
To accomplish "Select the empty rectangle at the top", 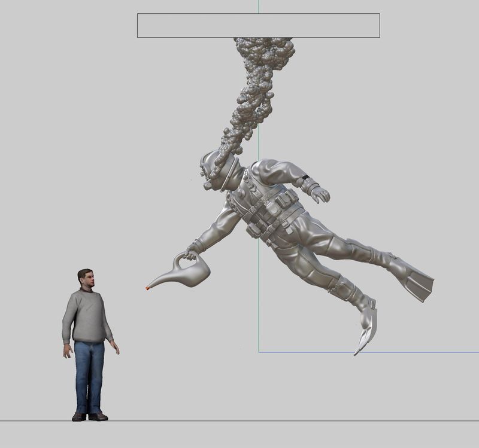I will click(258, 26).
